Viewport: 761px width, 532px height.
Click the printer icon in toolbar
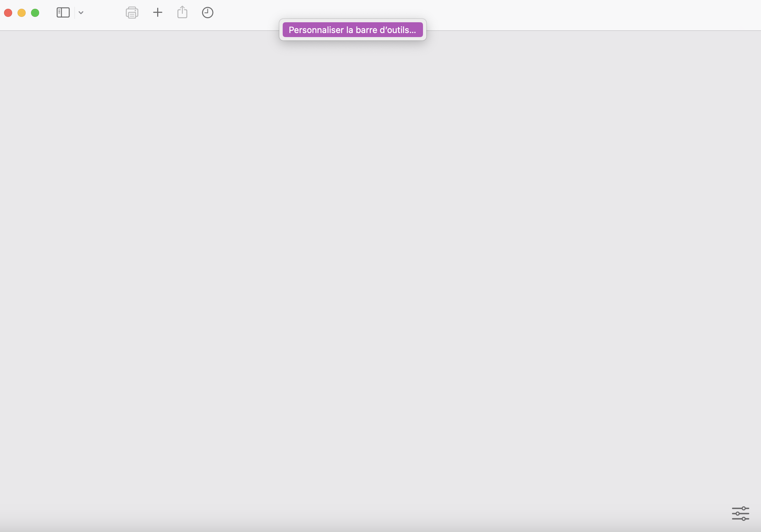[132, 13]
